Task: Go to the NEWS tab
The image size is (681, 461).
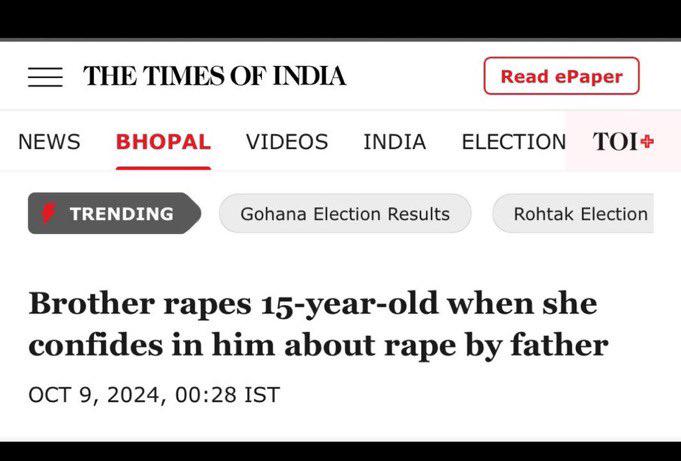Action: click(49, 142)
